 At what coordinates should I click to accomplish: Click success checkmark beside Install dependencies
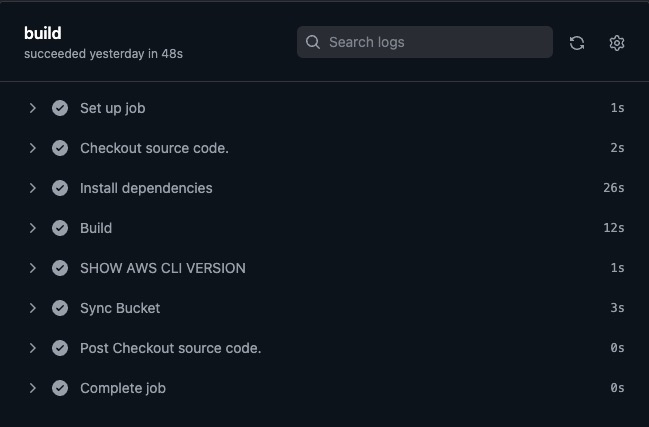click(60, 188)
